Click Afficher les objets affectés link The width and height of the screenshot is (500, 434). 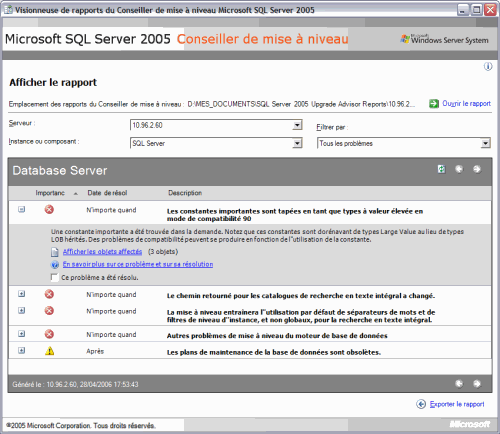[x=102, y=252]
